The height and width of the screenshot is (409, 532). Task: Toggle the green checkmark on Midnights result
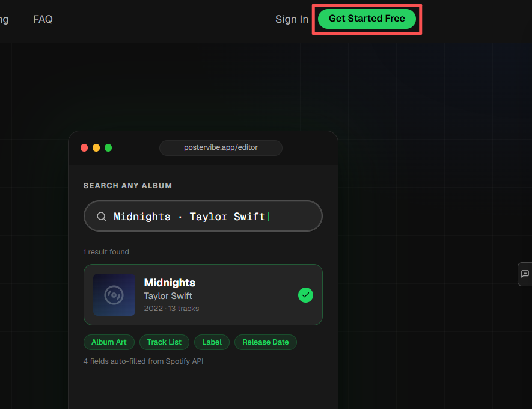306,295
